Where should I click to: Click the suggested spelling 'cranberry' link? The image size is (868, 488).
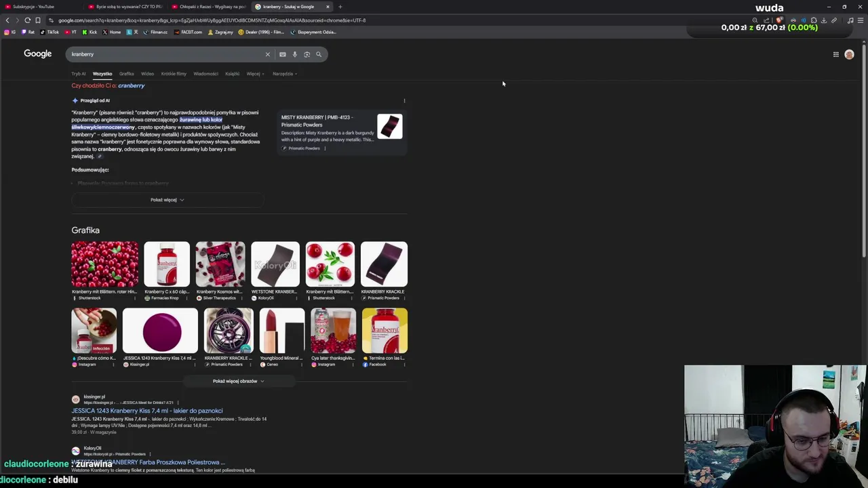tap(131, 86)
